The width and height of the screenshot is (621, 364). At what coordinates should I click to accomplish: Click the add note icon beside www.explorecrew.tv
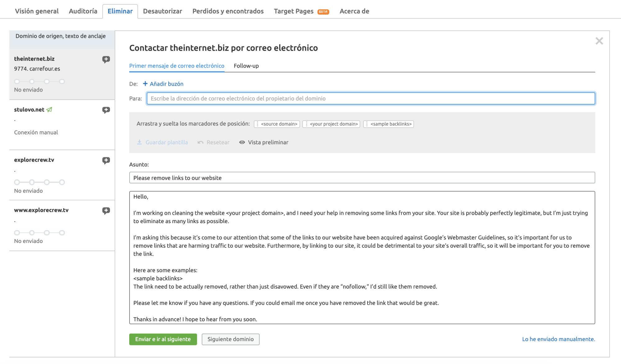(106, 210)
